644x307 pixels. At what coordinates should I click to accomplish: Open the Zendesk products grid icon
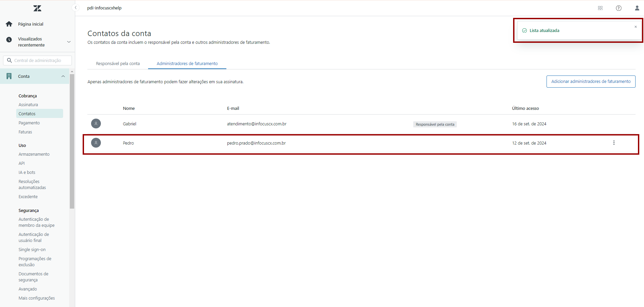click(x=600, y=8)
